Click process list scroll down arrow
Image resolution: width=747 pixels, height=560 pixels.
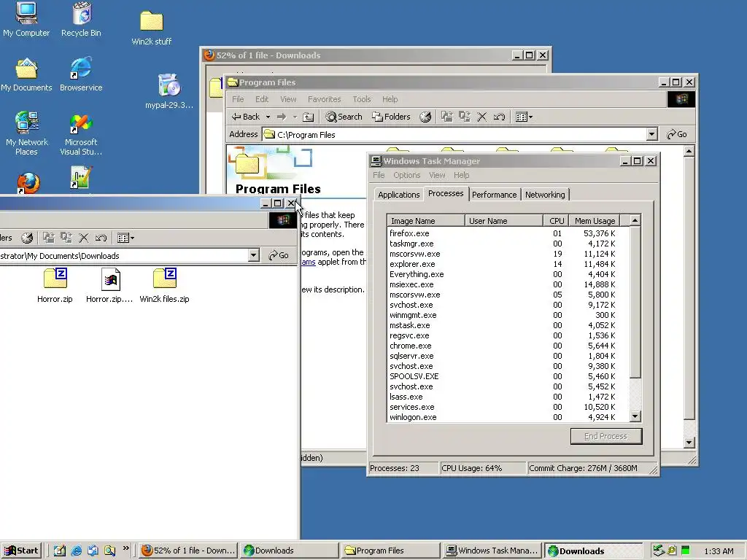point(635,416)
